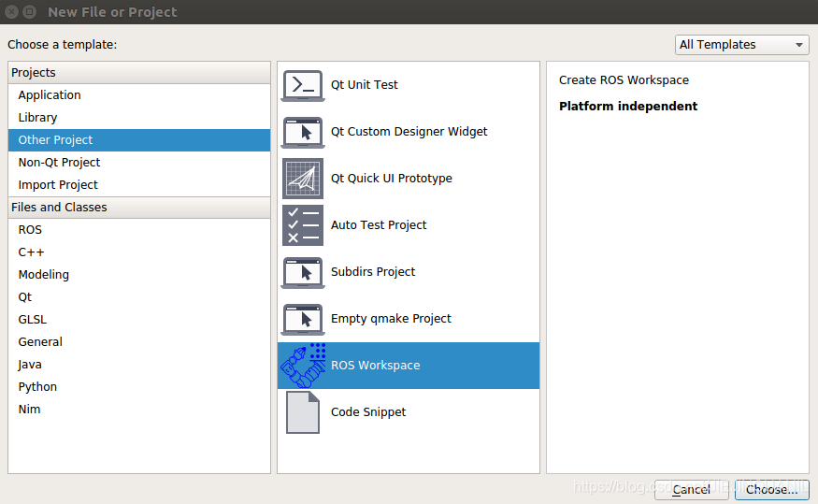The width and height of the screenshot is (818, 504).
Task: Click the Qt Quick UI Prototype paper-plane icon
Action: [303, 179]
